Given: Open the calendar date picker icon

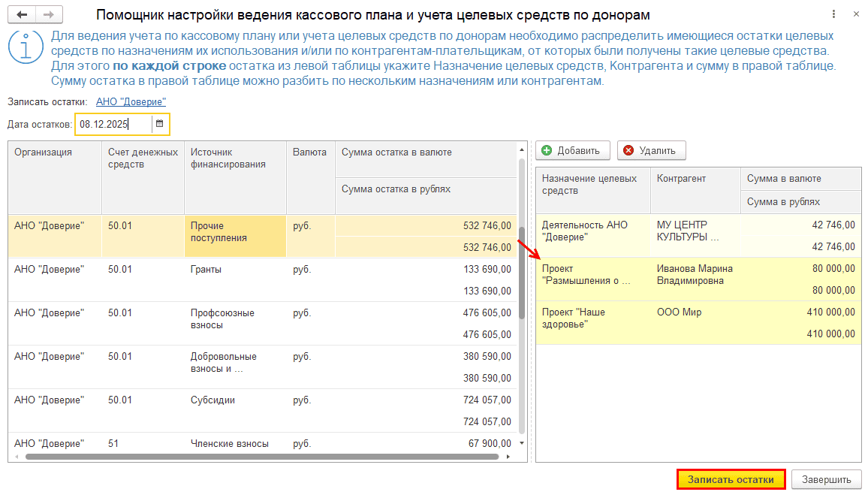Looking at the screenshot, I should point(159,124).
